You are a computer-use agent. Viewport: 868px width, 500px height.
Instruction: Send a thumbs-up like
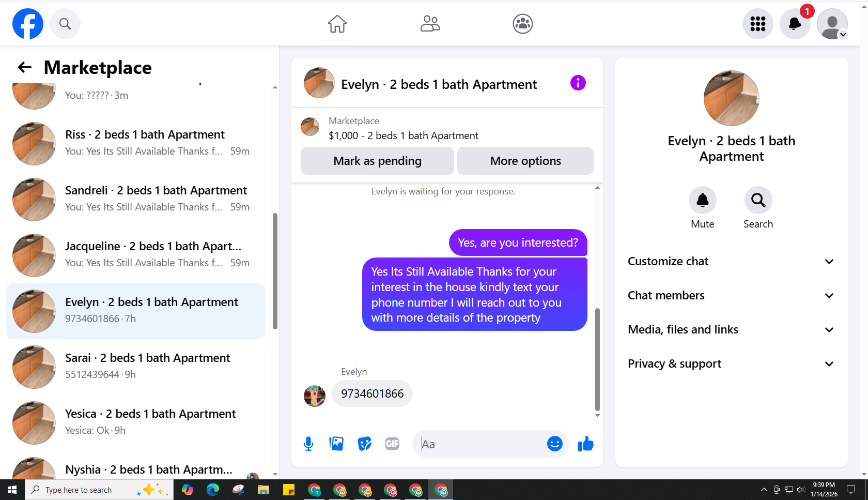(x=586, y=444)
